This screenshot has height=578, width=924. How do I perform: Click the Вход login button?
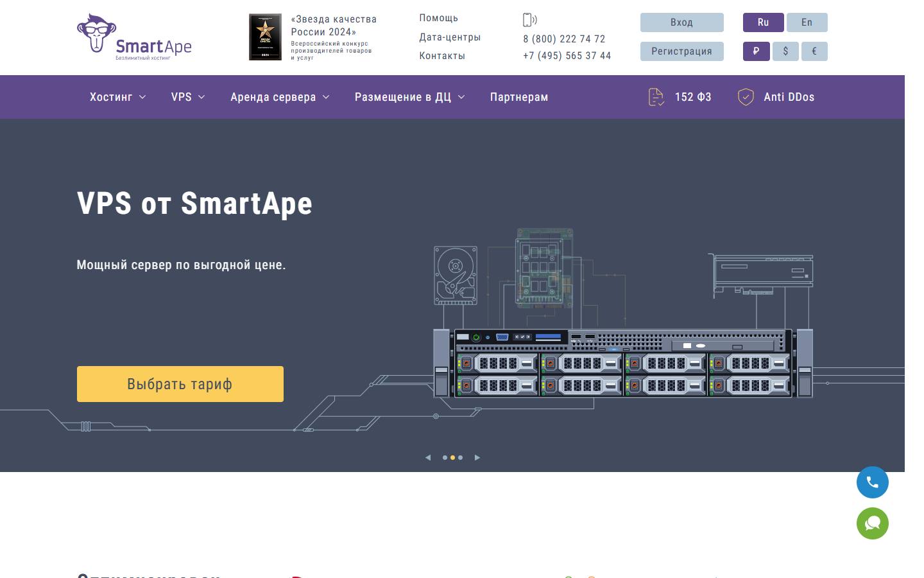682,22
